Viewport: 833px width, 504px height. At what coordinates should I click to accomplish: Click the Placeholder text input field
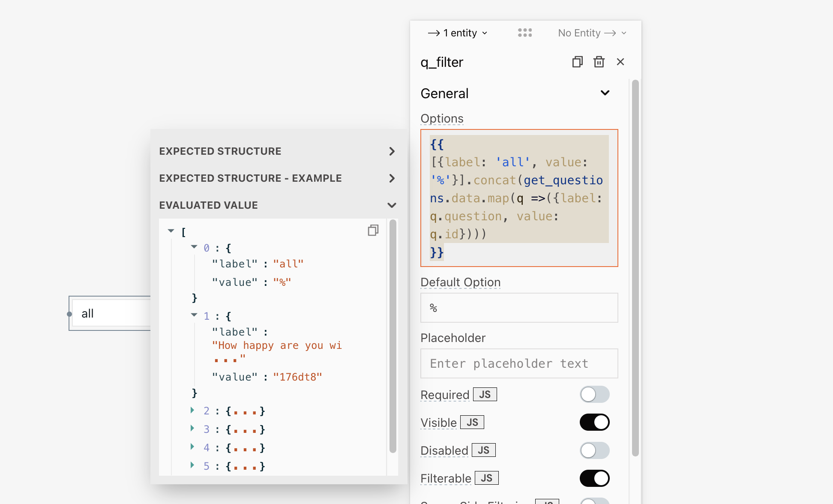[519, 363]
